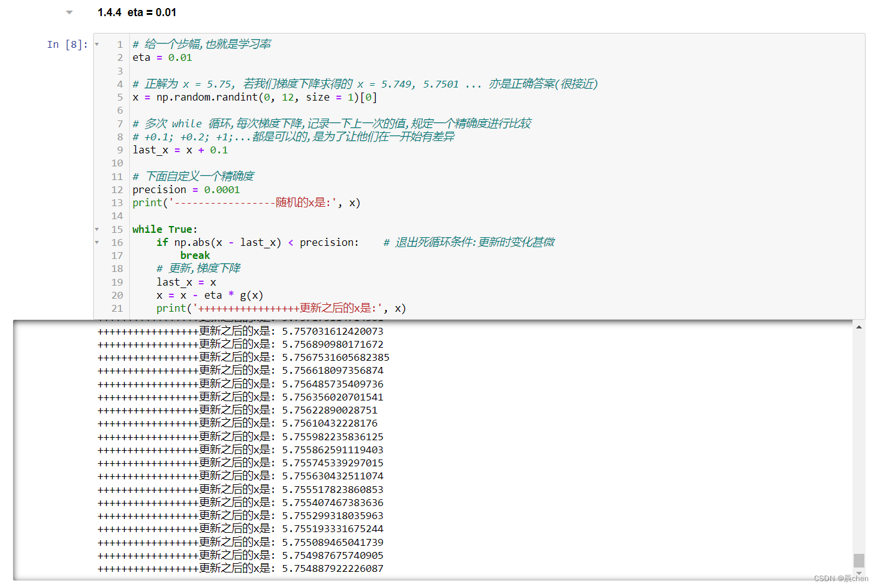Click 'x = x - eta * g(x)' line
Screen dimensions: 878x588
(x=210, y=296)
